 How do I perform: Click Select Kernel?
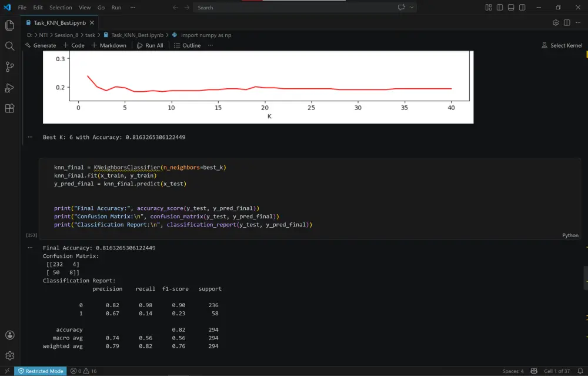[x=562, y=45]
